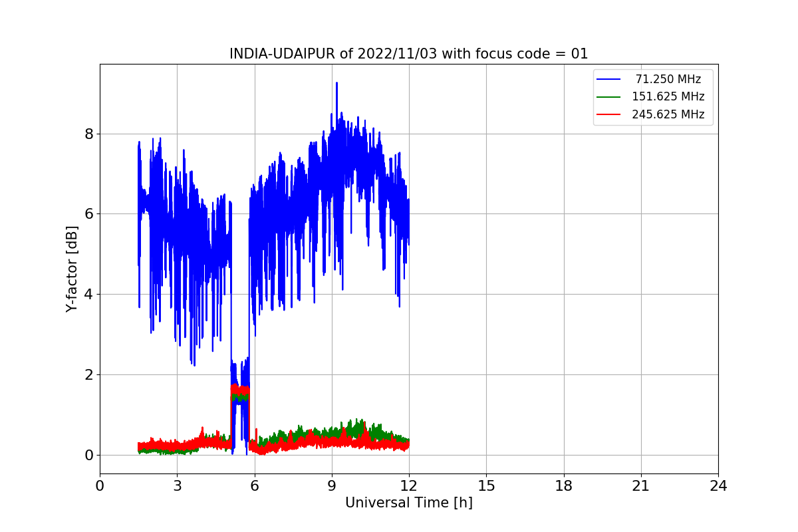Image resolution: width=798 pixels, height=532 pixels.
Task: Click the Y-factor [dB] axis label
Action: click(x=72, y=269)
